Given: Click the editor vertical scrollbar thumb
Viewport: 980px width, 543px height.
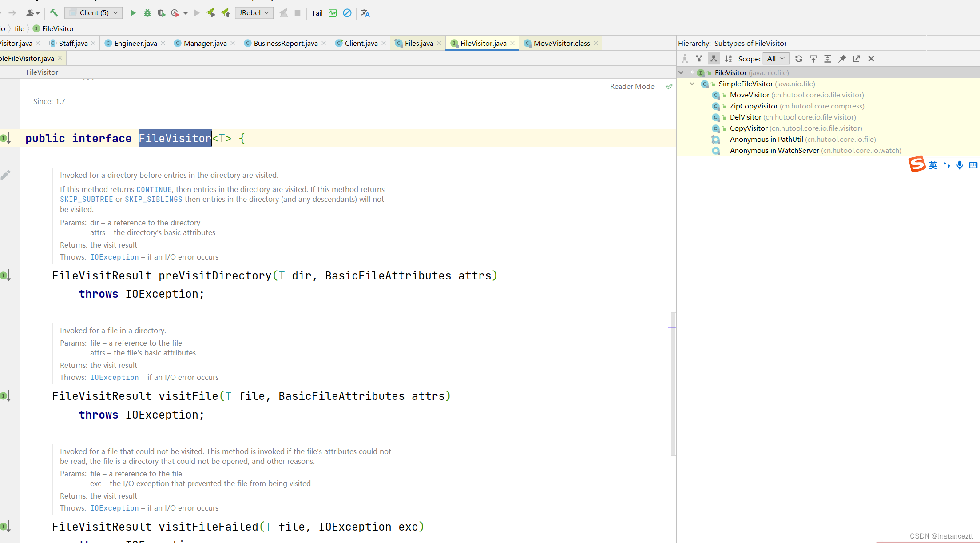Looking at the screenshot, I should 673,384.
